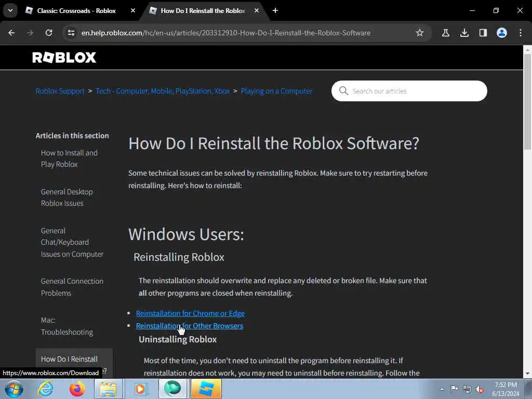Click Reinstallation for Other Browsers link
This screenshot has width=532, height=399.
189,326
